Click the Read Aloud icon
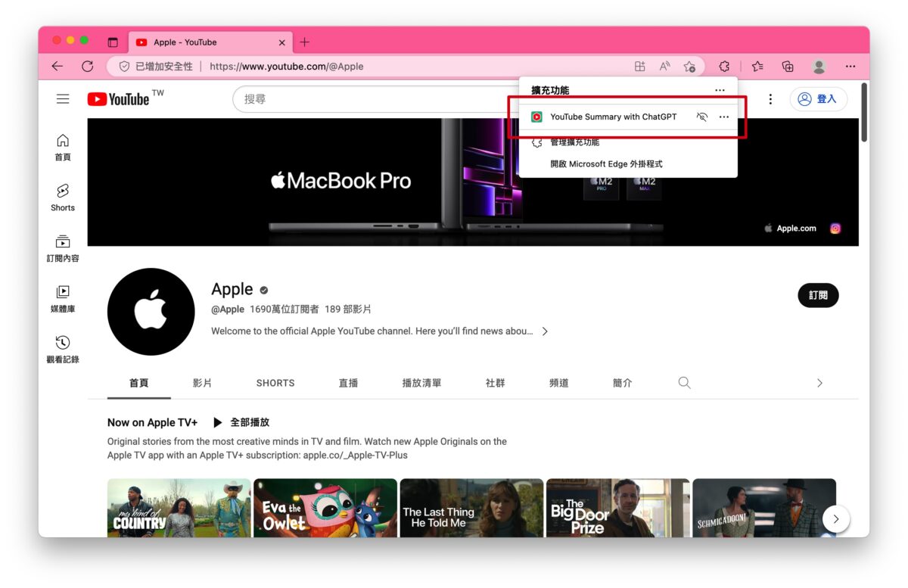 tap(664, 67)
